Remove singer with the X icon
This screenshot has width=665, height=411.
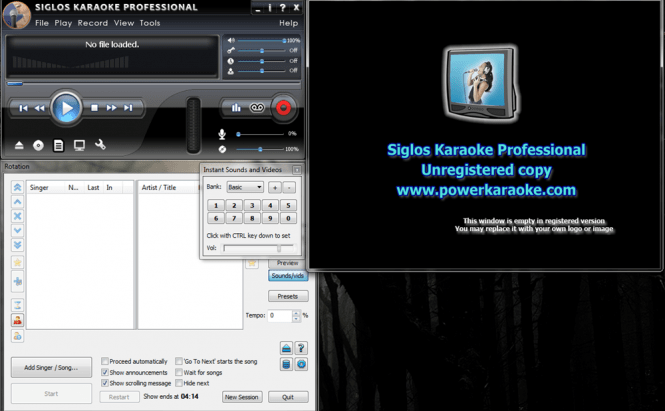(17, 216)
